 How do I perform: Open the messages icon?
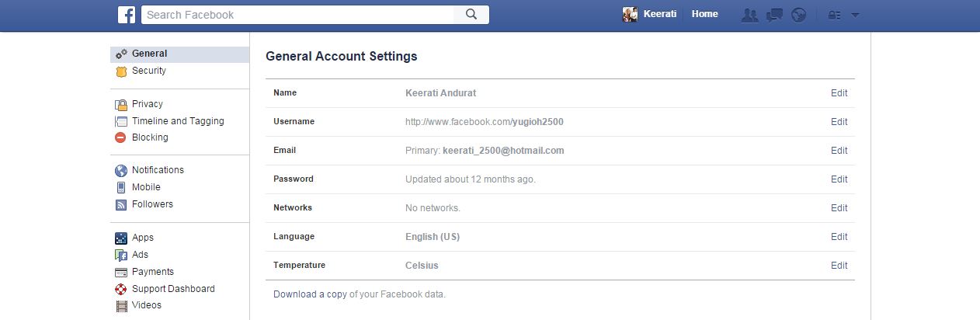pyautogui.click(x=774, y=15)
